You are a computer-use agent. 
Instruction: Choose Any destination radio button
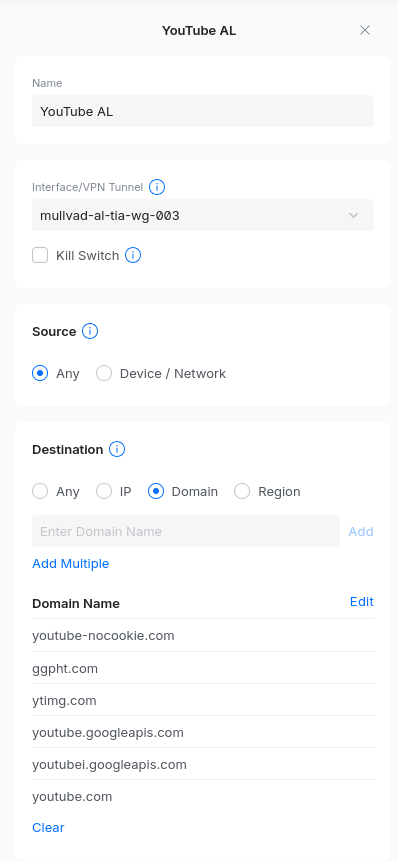click(40, 491)
